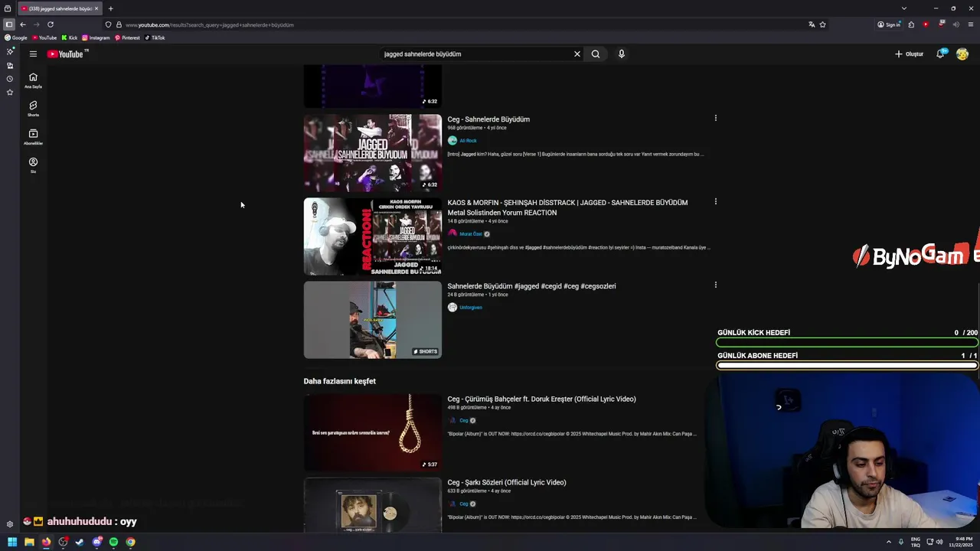This screenshot has height=551, width=980.
Task: Select the jagged sahnelerde browser tab
Action: tap(60, 8)
